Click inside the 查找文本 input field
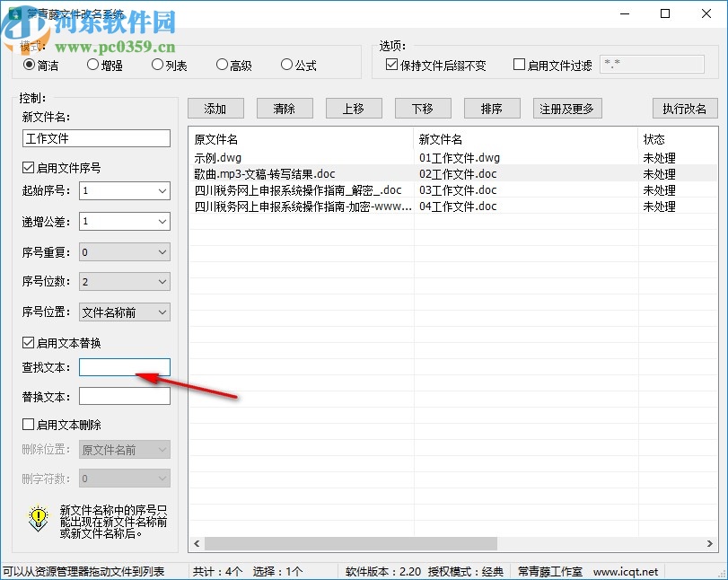728x580 pixels. [x=124, y=366]
